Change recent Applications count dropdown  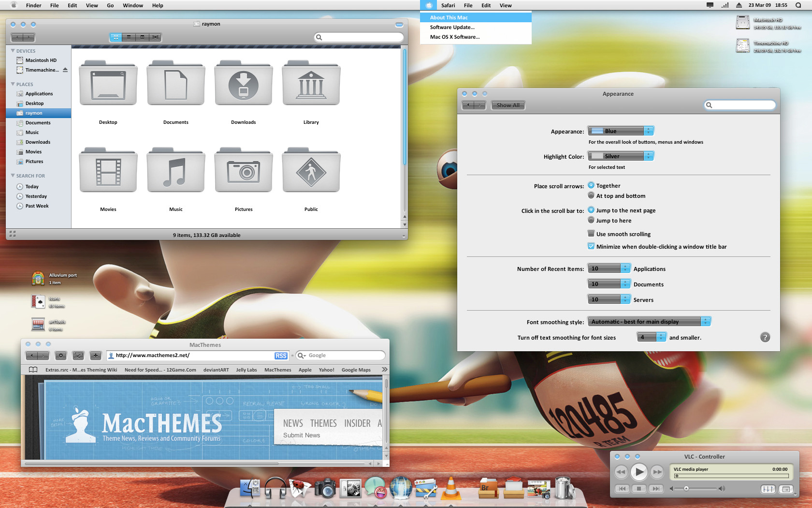click(x=609, y=269)
